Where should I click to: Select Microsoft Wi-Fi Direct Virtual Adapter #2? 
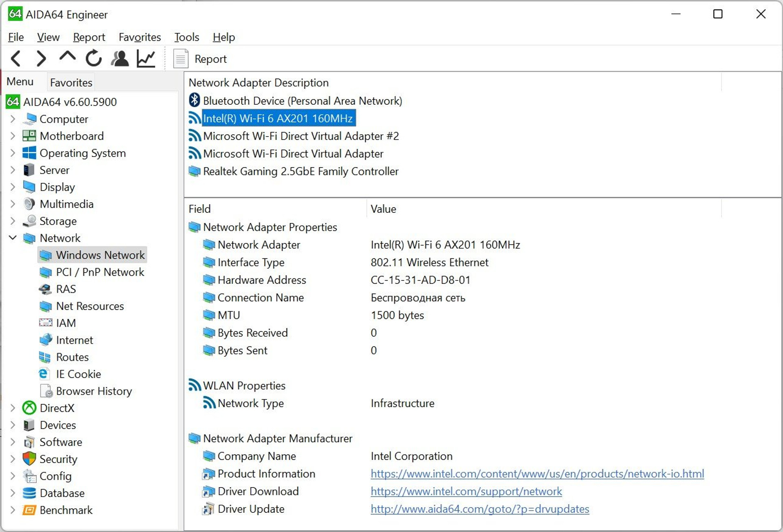tap(301, 136)
